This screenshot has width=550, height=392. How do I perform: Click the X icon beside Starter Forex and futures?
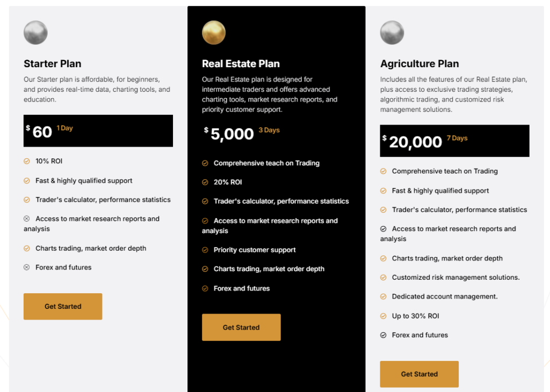27,267
